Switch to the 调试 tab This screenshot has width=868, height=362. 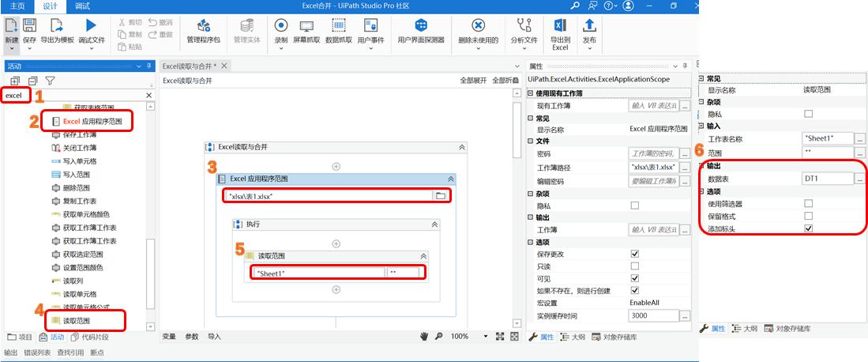[x=82, y=6]
